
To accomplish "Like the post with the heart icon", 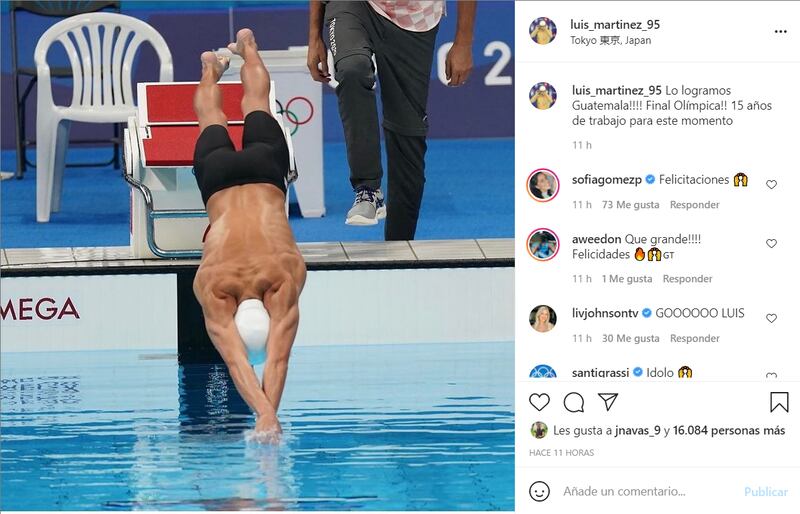I will [539, 402].
